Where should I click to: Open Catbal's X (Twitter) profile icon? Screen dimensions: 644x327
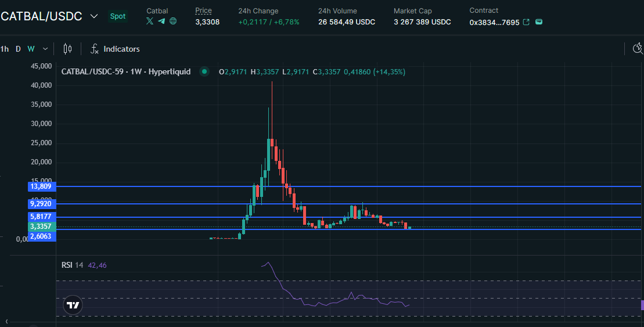pos(150,21)
